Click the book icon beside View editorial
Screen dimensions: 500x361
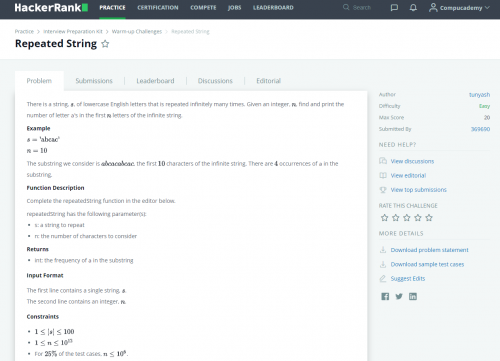point(383,175)
